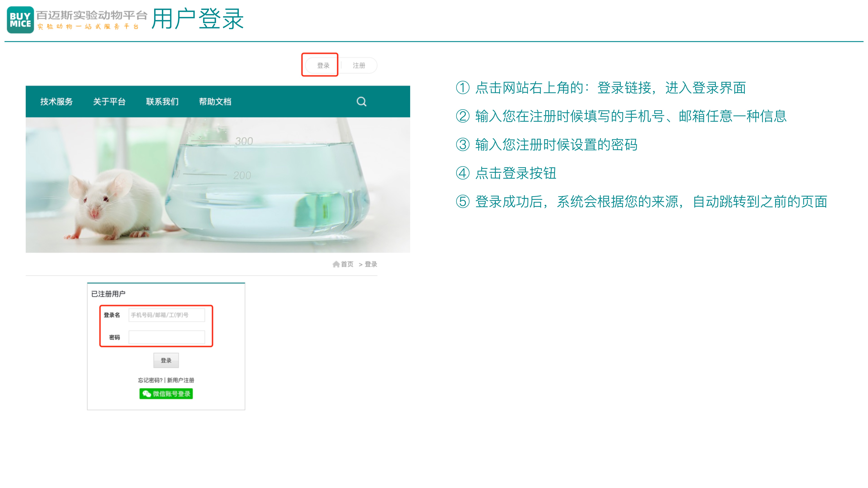Click the 新用户注册 link

[181, 380]
